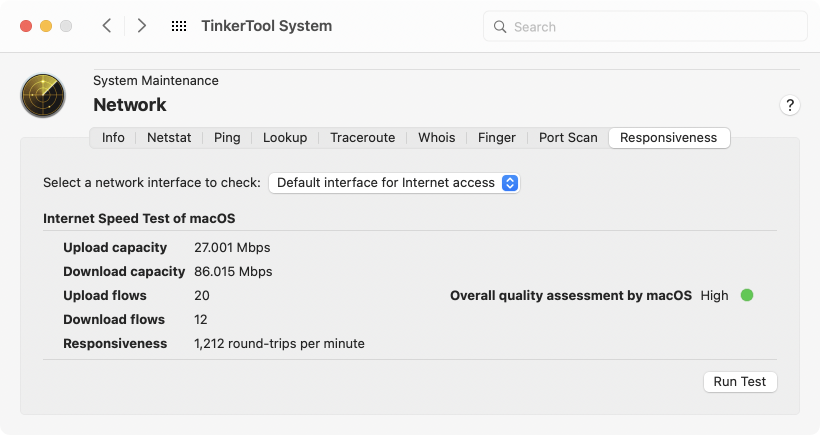This screenshot has height=435, width=820.
Task: Select the Responsiveness tab
Action: tap(669, 138)
